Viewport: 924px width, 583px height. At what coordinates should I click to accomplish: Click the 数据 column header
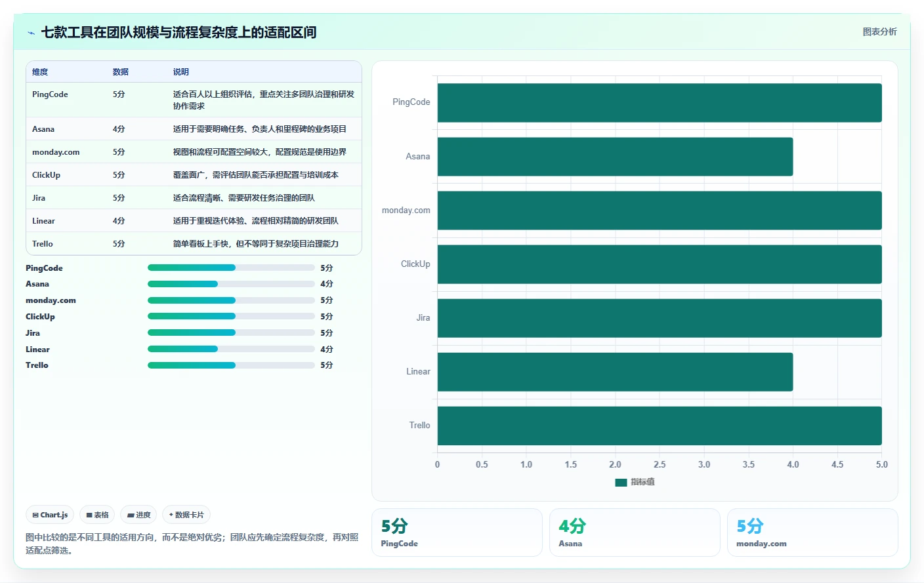pos(120,72)
